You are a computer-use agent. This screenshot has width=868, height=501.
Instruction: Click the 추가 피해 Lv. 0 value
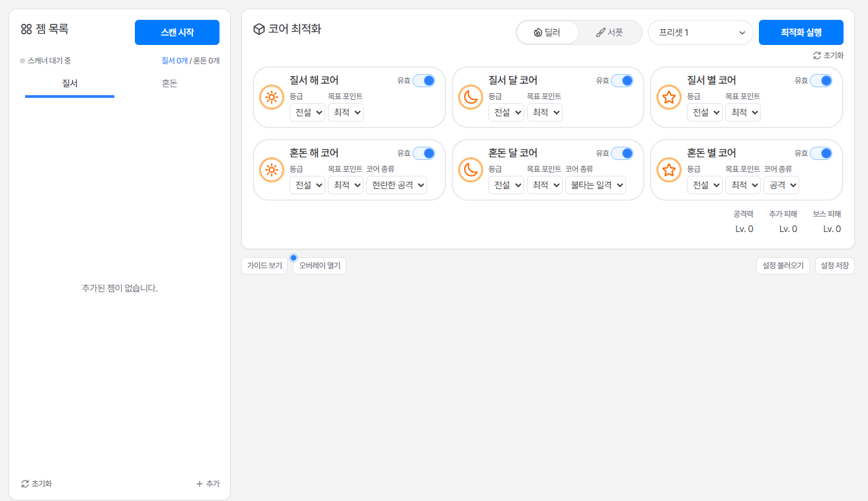(x=788, y=229)
